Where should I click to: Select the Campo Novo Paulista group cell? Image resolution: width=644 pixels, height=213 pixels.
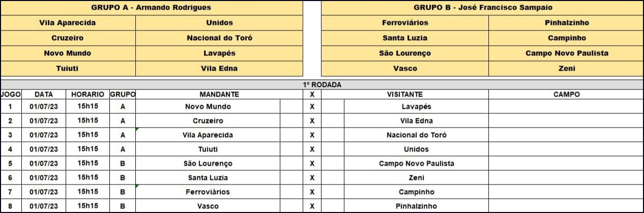coord(566,53)
